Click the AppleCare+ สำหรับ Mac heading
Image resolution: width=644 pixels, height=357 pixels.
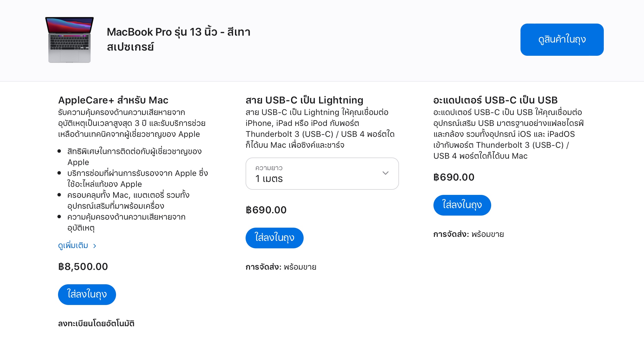tap(113, 100)
